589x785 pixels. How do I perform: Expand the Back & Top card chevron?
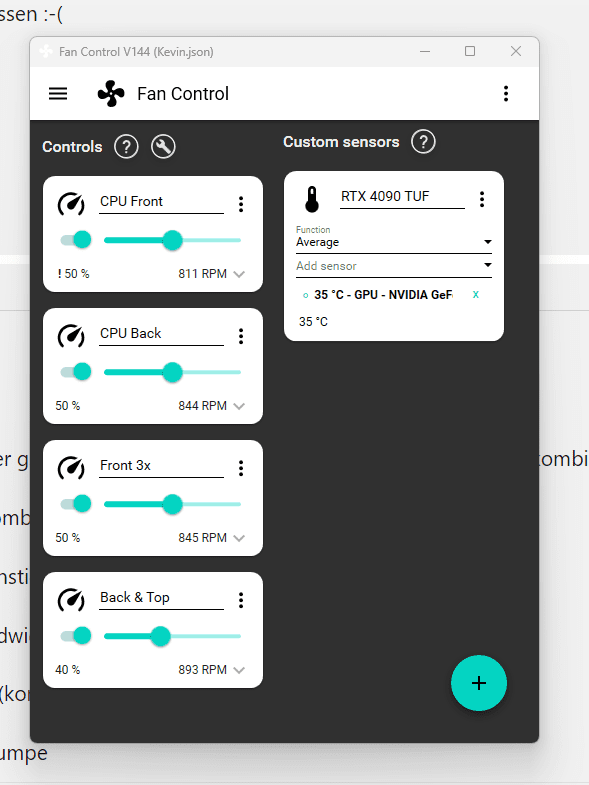tap(239, 670)
